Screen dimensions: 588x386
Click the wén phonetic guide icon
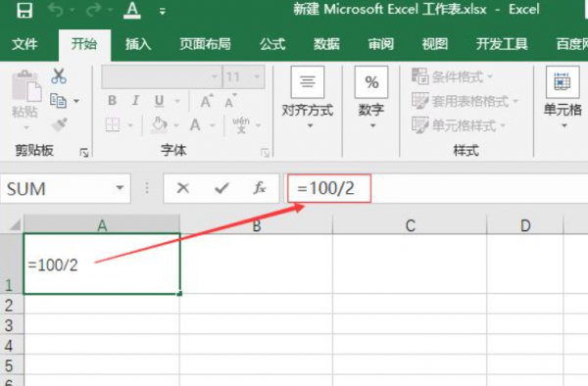click(x=241, y=124)
